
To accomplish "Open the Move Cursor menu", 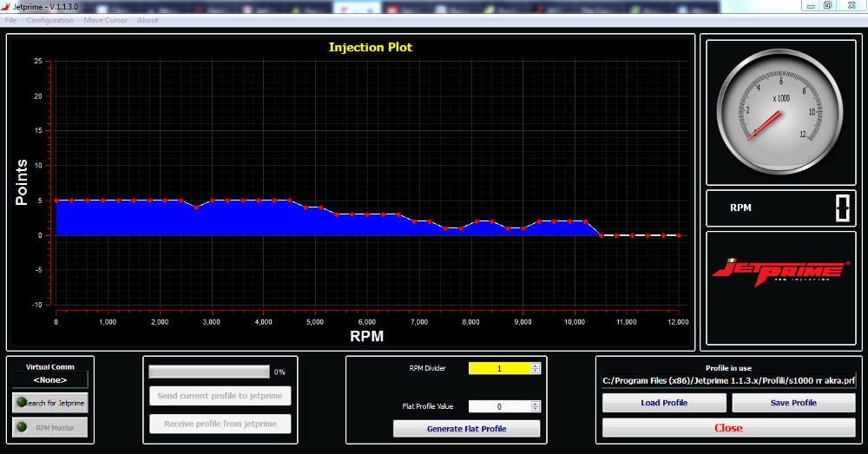I will (105, 20).
